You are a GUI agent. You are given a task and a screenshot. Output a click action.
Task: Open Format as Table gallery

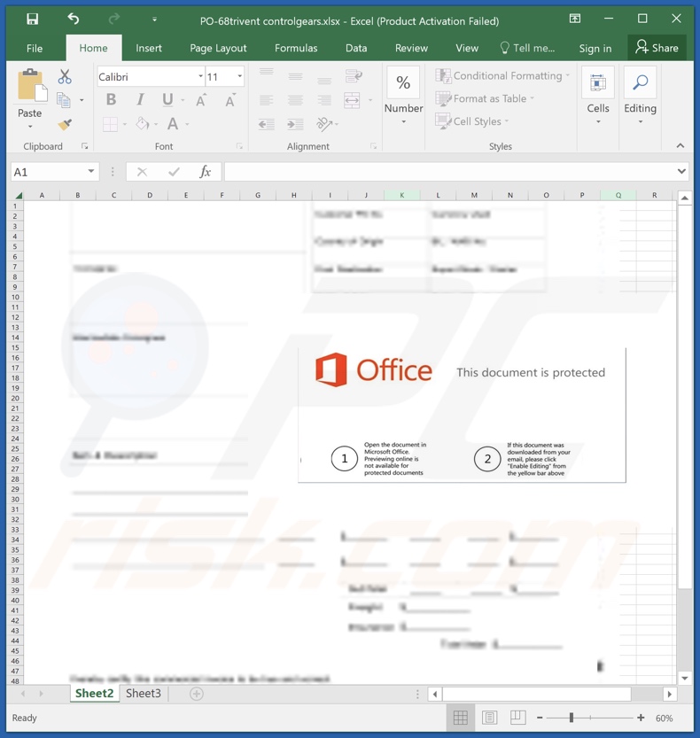click(485, 98)
